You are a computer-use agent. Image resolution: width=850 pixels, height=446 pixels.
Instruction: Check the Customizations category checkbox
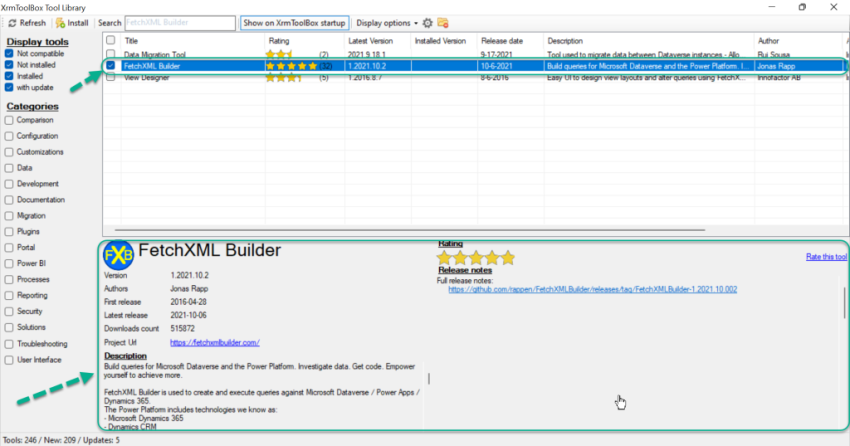(9, 152)
